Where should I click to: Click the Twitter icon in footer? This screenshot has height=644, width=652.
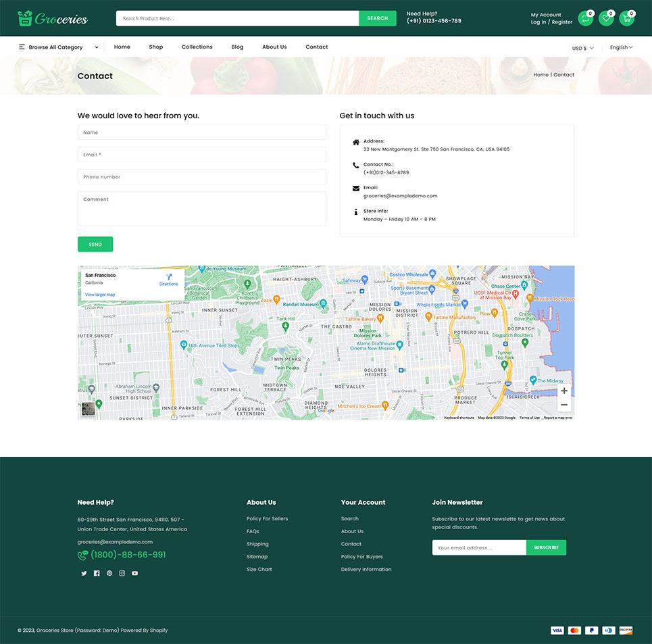coord(84,573)
